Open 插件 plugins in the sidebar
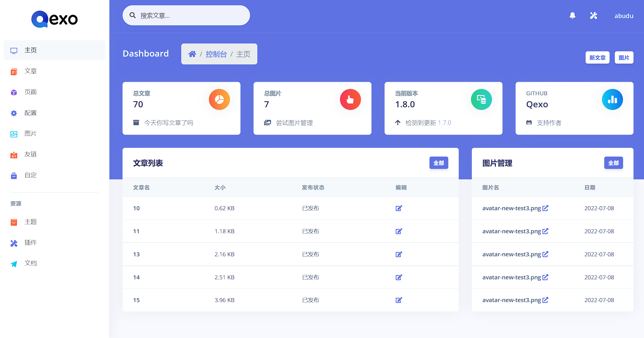 (30, 243)
